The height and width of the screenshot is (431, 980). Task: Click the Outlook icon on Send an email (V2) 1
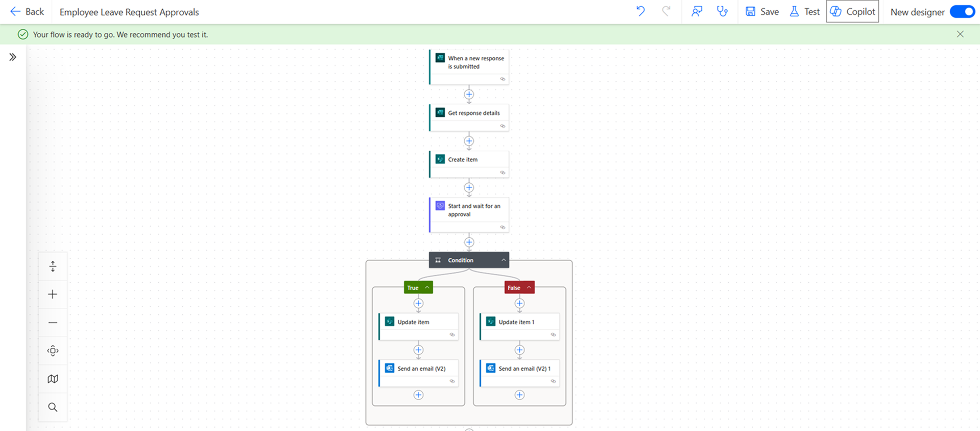coord(491,368)
